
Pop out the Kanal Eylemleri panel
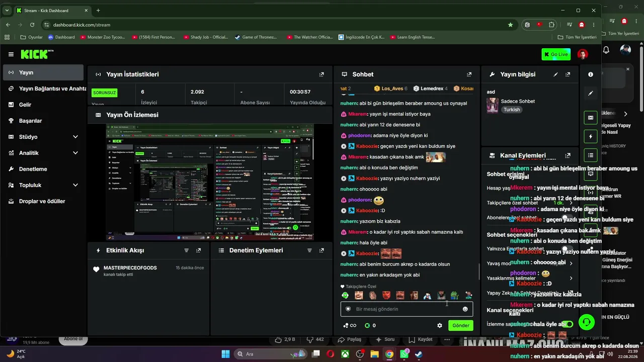tap(568, 156)
